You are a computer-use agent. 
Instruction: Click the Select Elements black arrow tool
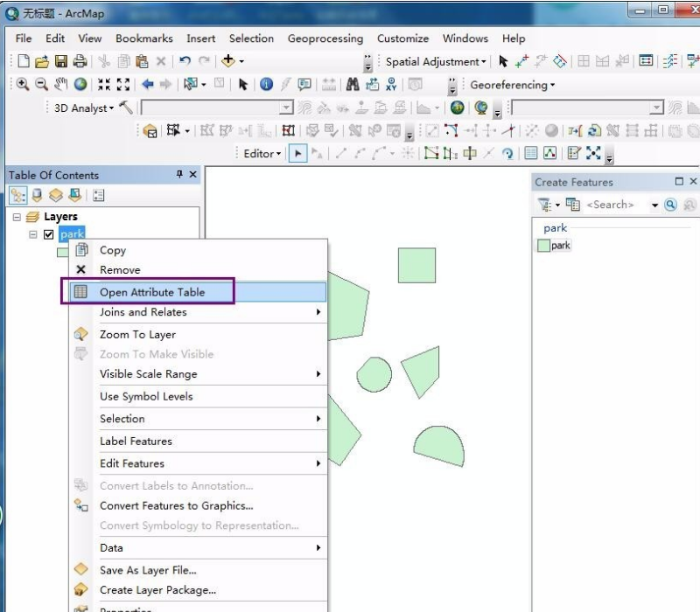[243, 84]
